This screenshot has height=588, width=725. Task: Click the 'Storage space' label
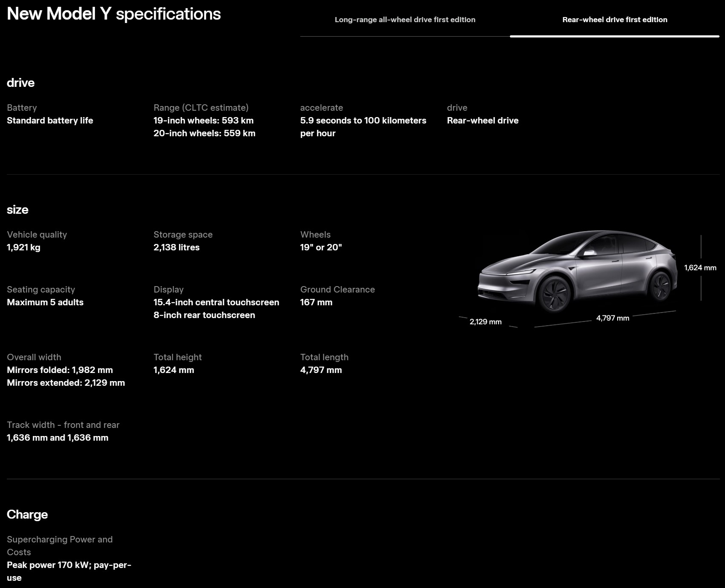coord(183,235)
